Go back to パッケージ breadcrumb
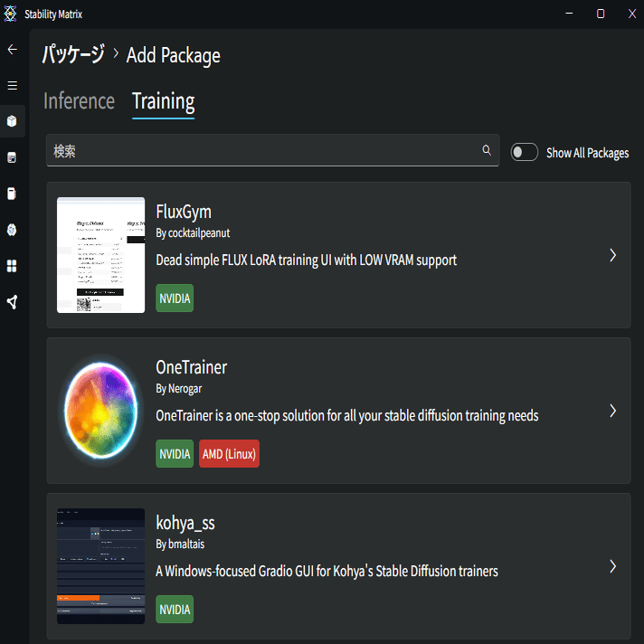 click(x=73, y=55)
